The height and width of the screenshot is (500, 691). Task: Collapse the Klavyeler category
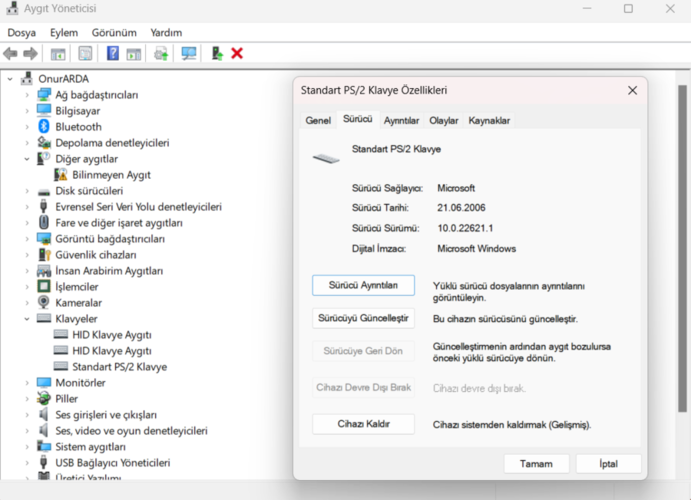27,319
